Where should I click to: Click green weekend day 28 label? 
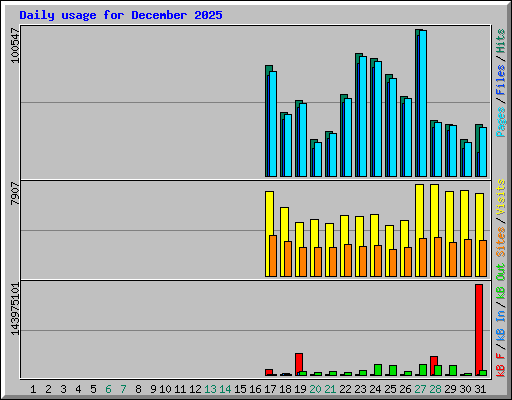point(435,389)
